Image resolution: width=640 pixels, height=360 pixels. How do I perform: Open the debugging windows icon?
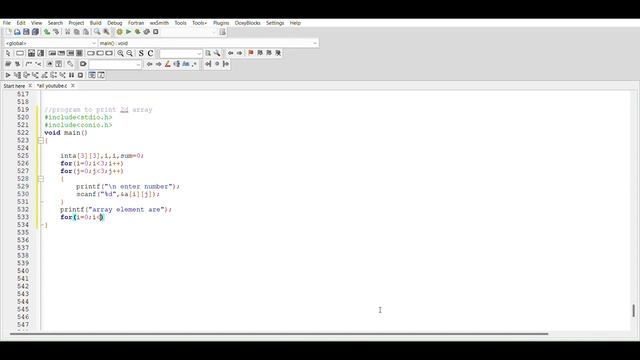(92, 75)
